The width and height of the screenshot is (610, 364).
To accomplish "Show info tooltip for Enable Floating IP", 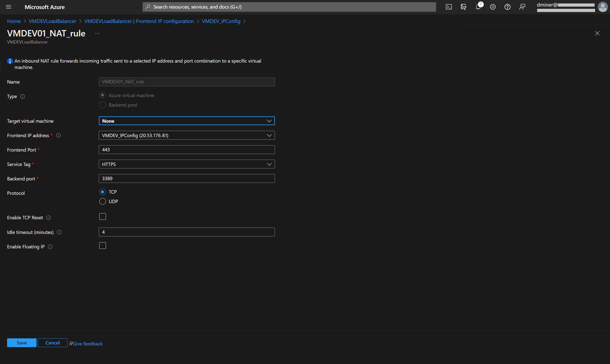I will 50,247.
